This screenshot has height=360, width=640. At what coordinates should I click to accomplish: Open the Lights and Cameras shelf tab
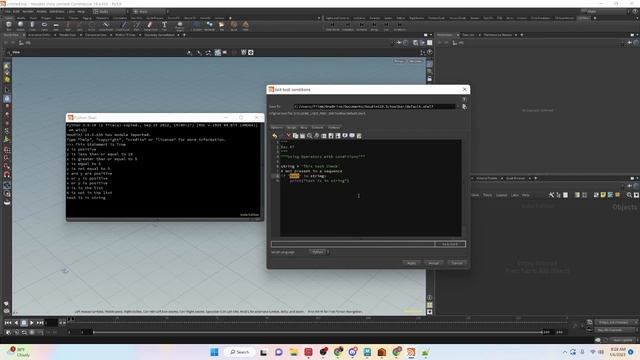337,18
